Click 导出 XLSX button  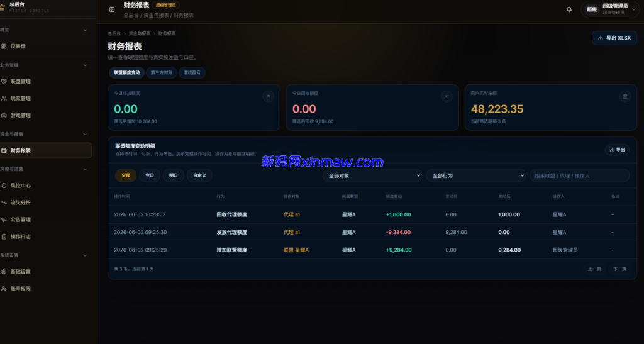pos(614,38)
